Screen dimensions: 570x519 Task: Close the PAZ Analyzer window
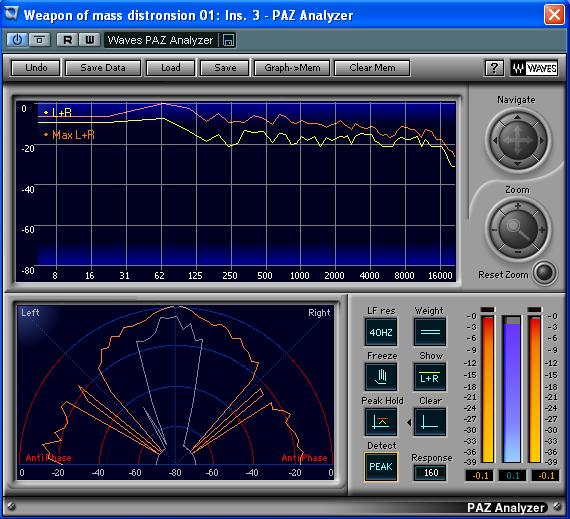pos(554,15)
